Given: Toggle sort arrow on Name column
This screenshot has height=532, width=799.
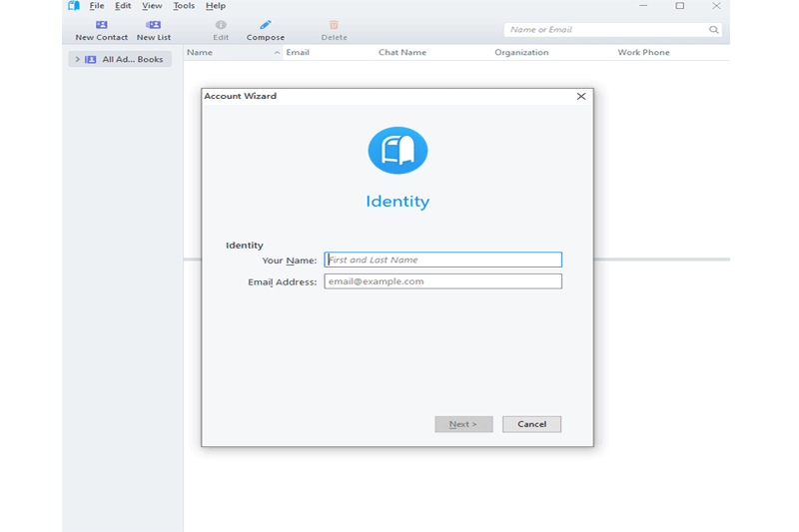Looking at the screenshot, I should (277, 52).
